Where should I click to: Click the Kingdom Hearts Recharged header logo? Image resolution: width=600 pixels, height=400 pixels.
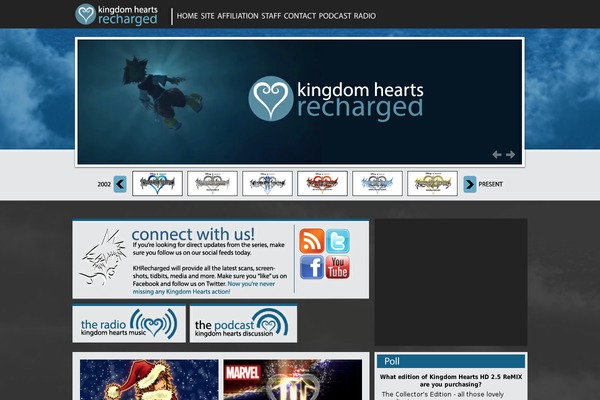pos(116,15)
